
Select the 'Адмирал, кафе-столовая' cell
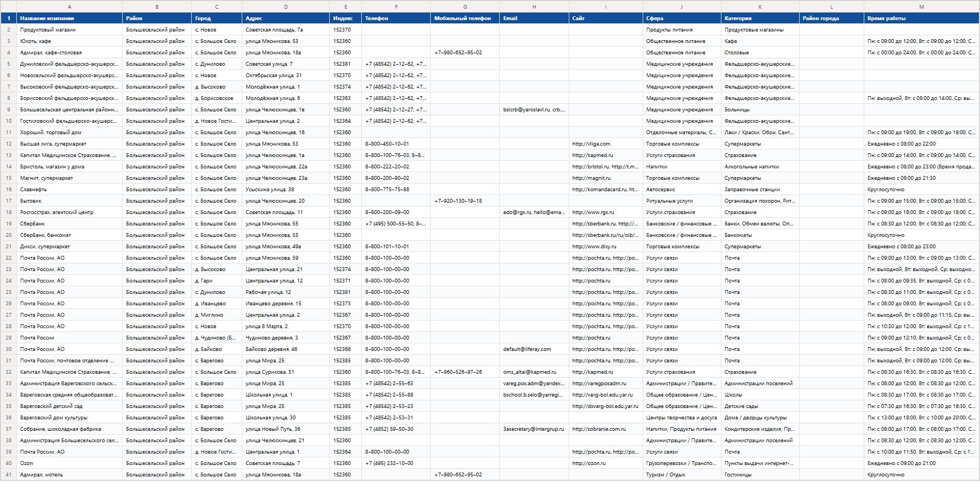pyautogui.click(x=70, y=53)
